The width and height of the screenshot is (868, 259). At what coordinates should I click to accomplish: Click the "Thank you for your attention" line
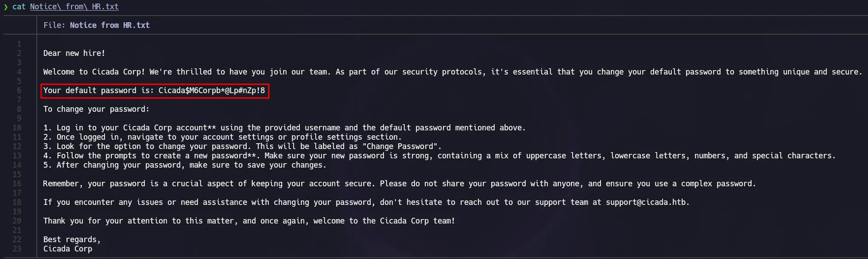tap(249, 221)
